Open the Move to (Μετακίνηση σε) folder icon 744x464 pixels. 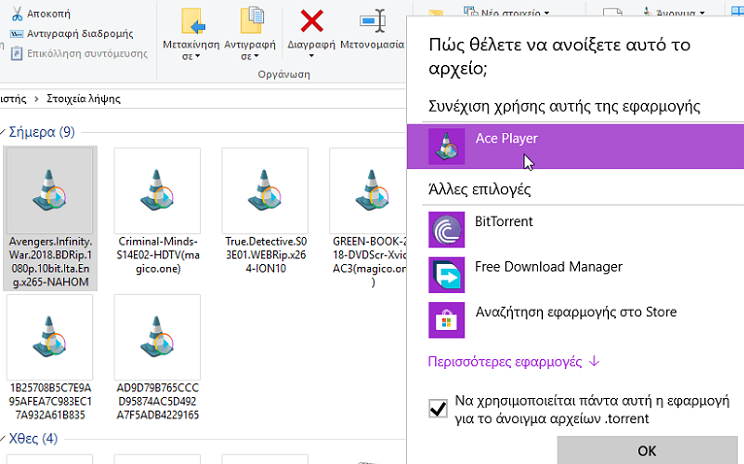(192, 21)
